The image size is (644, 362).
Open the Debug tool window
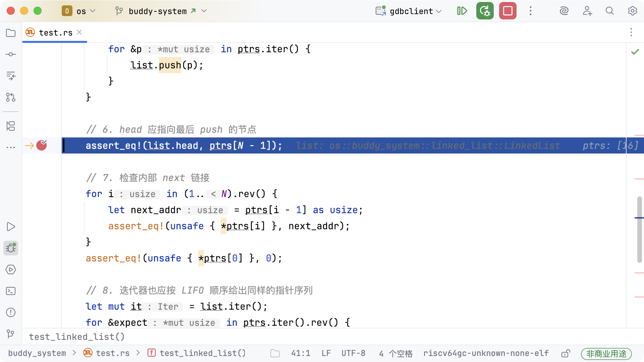pyautogui.click(x=11, y=248)
